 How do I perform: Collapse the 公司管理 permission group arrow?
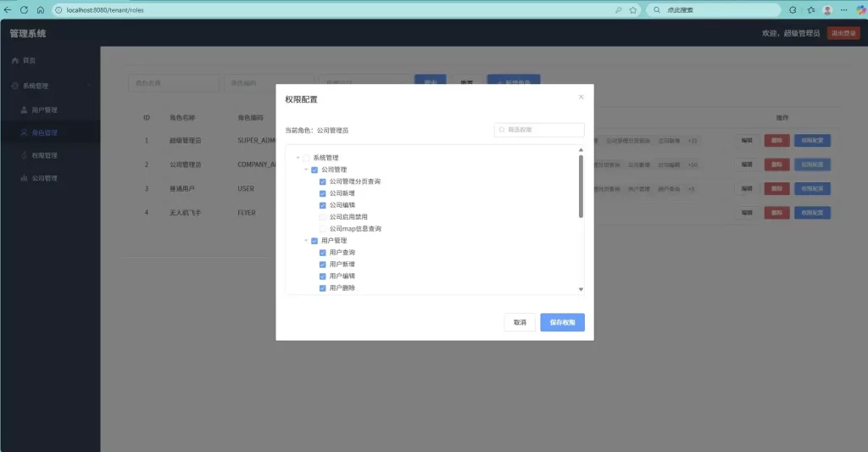click(x=306, y=170)
